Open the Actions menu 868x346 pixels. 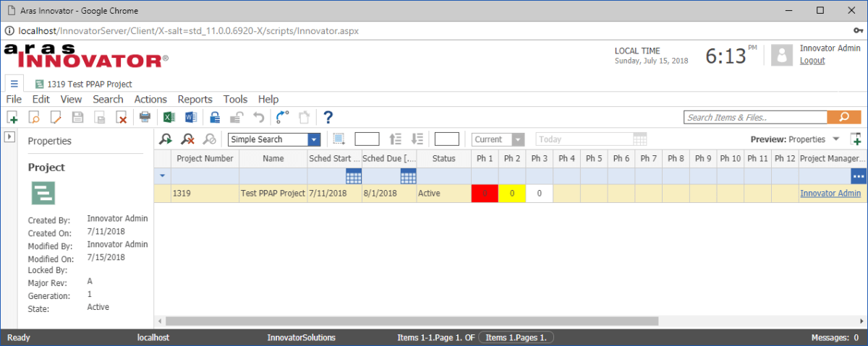pyautogui.click(x=150, y=100)
